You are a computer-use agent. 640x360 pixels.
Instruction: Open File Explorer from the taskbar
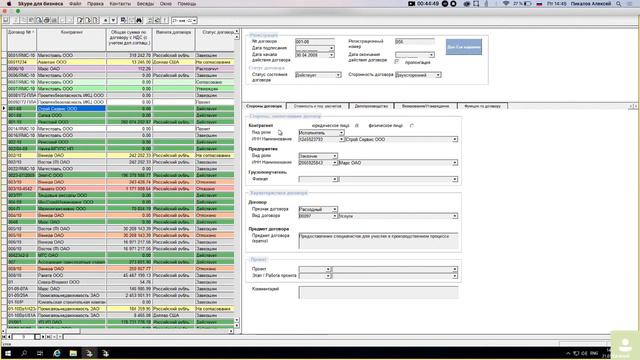(x=73, y=353)
